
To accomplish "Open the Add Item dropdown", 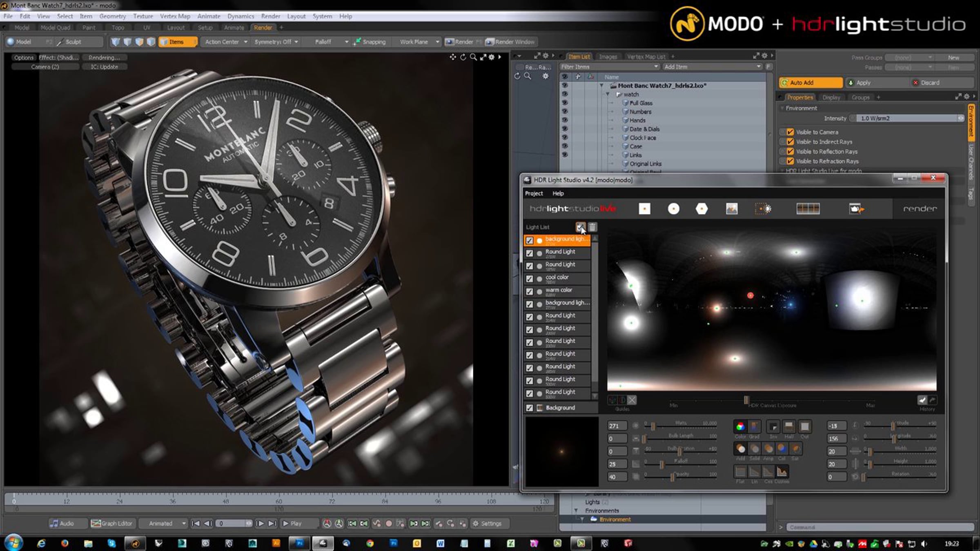I will point(713,67).
